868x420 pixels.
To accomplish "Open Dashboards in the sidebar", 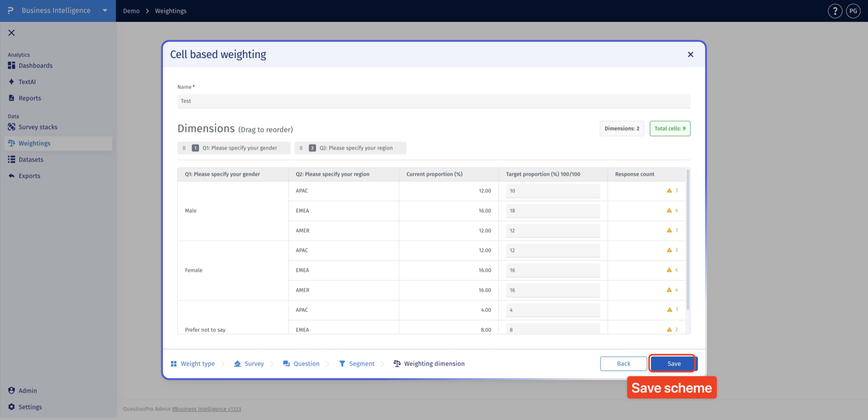I will point(35,66).
